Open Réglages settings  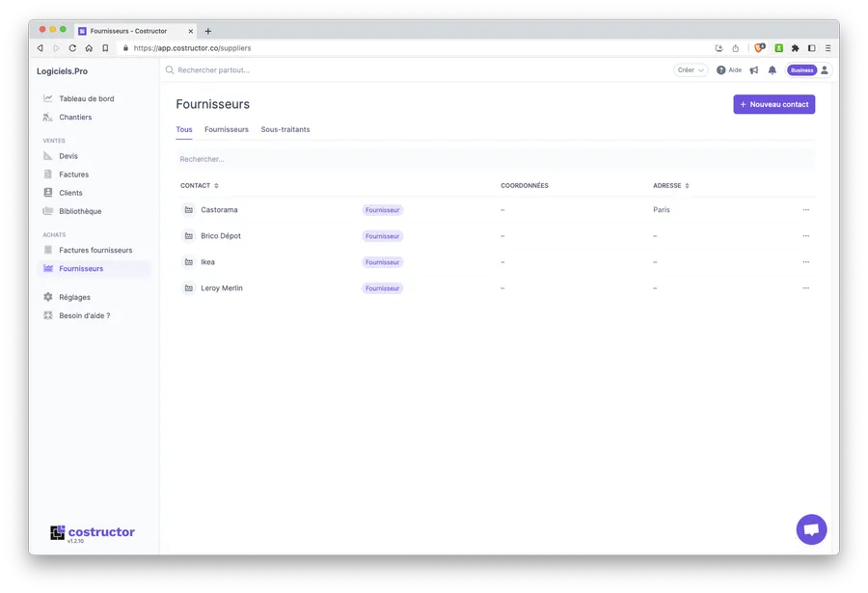pos(74,297)
